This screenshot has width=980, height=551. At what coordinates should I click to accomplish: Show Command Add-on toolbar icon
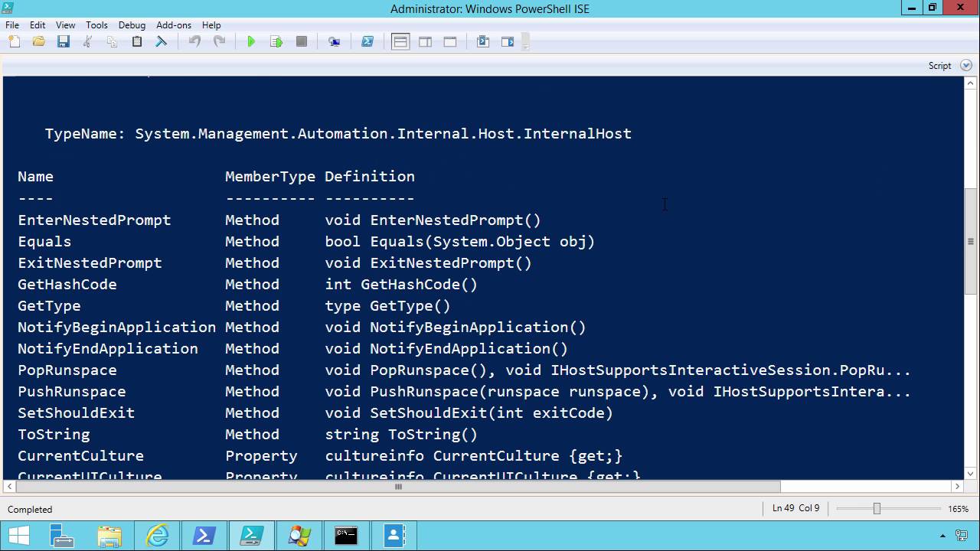click(x=508, y=42)
